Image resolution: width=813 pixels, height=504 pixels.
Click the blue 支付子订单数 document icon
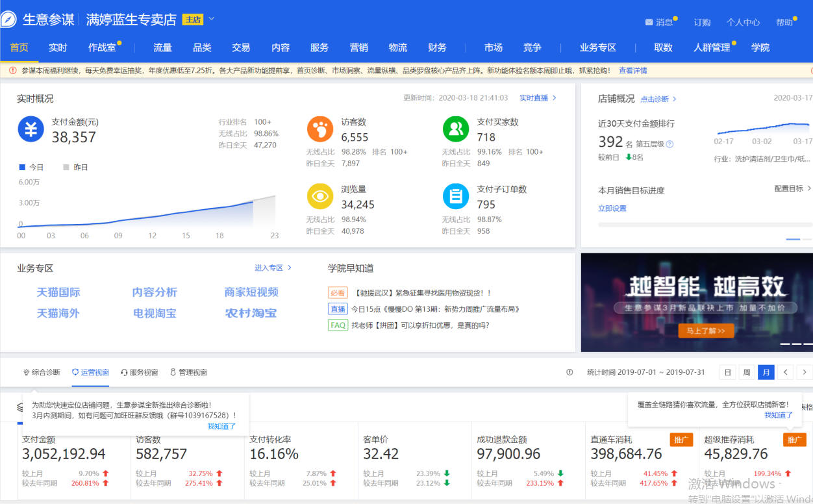coord(456,196)
